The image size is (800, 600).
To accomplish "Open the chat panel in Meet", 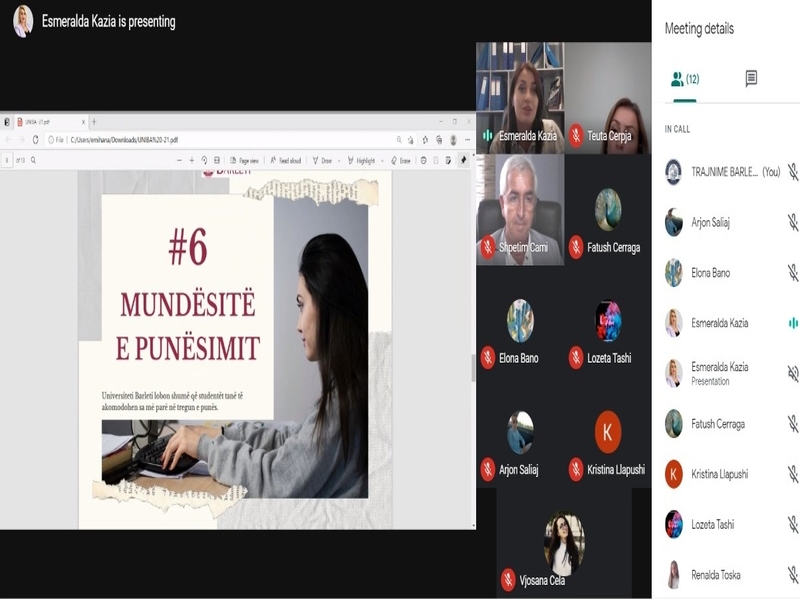I will point(752,78).
